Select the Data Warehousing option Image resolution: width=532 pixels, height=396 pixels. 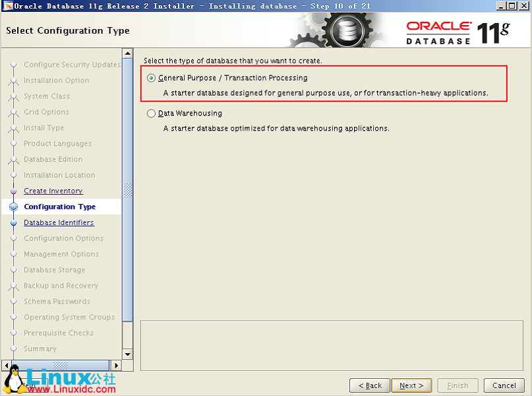pos(152,114)
